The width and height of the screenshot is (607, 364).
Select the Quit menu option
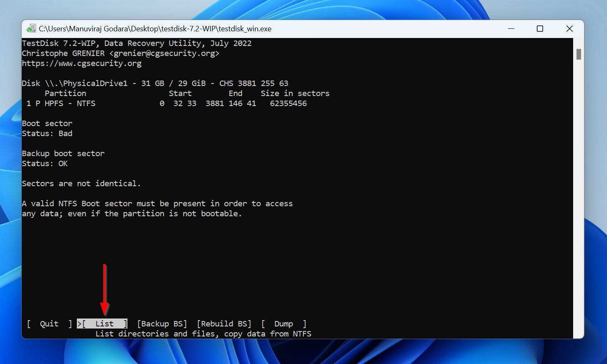coord(49,324)
